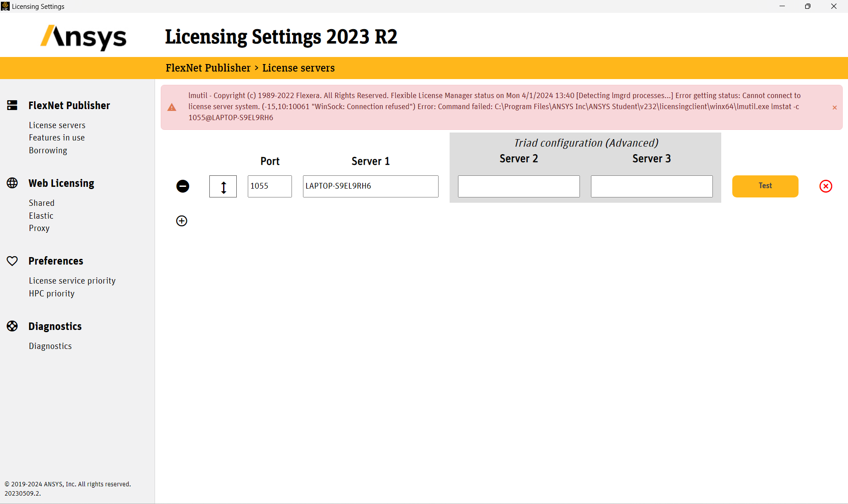Select Shared under Web Licensing
848x504 pixels.
[42, 203]
